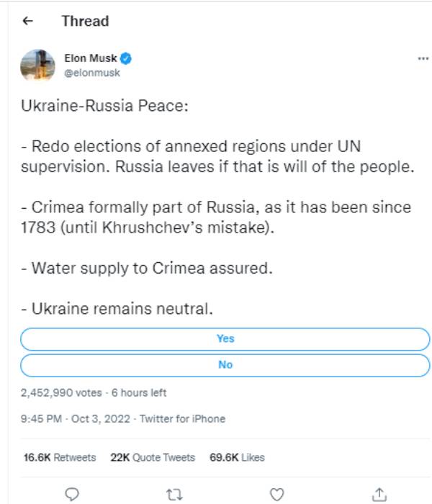Open the tweet's more options ellipsis

point(423,59)
